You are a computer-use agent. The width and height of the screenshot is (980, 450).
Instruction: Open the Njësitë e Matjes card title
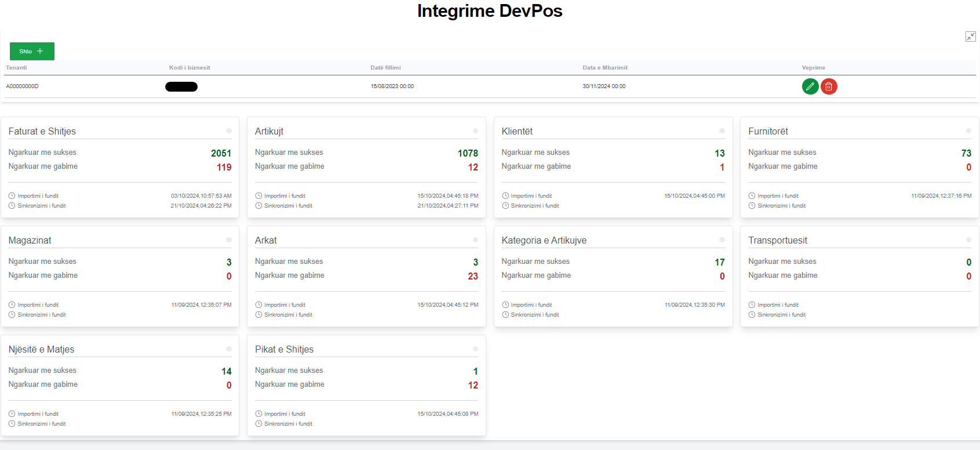[x=41, y=350]
